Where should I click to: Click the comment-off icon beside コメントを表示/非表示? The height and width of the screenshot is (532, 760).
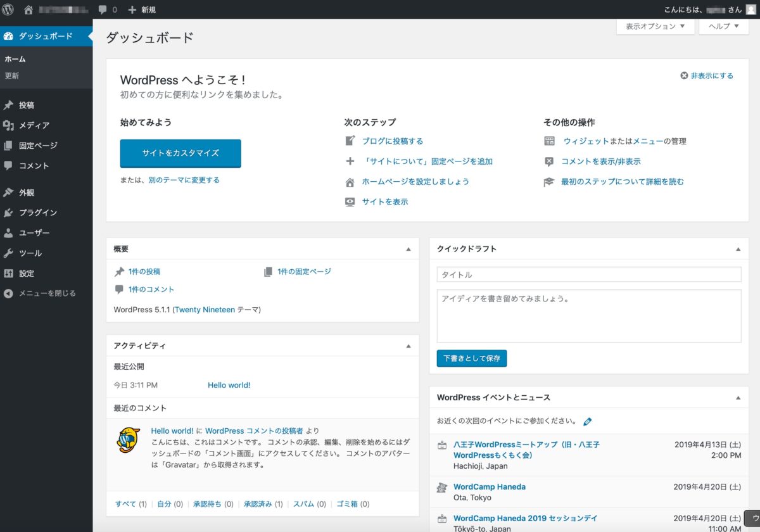549,161
